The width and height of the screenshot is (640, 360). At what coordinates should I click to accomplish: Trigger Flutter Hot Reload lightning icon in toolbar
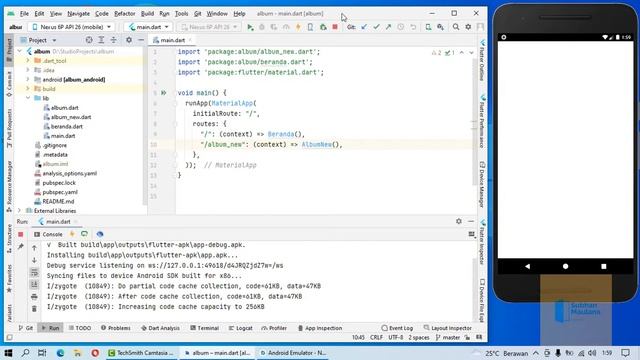pos(298,27)
